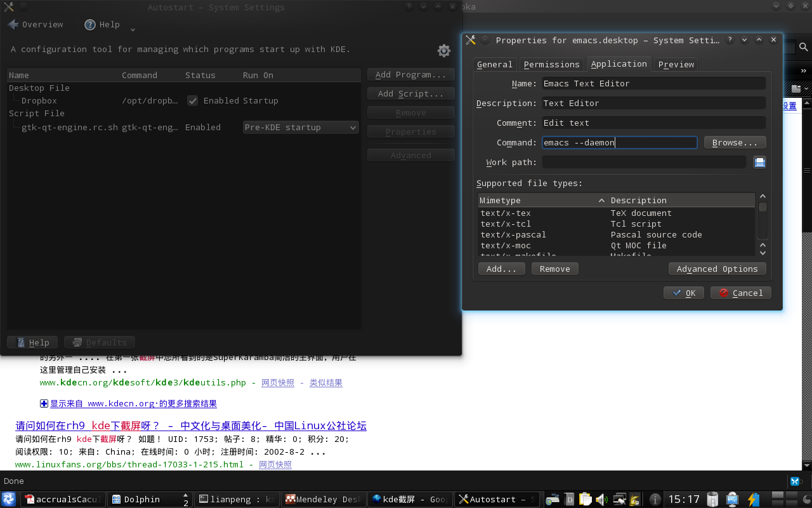This screenshot has width=812, height=508.
Task: Click the Add Program... button
Action: 410,75
